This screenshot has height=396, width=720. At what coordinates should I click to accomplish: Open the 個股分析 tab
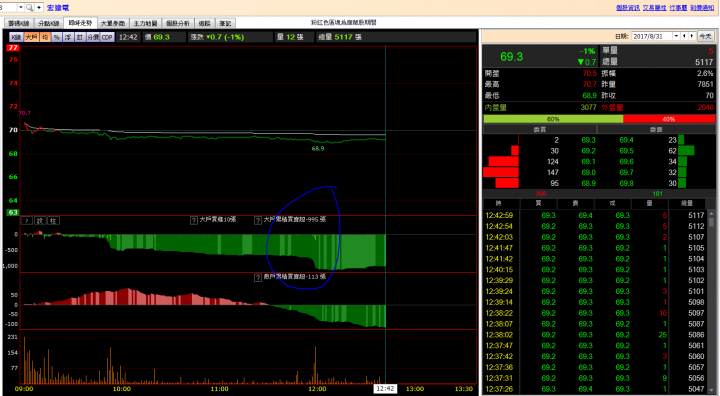pyautogui.click(x=178, y=23)
